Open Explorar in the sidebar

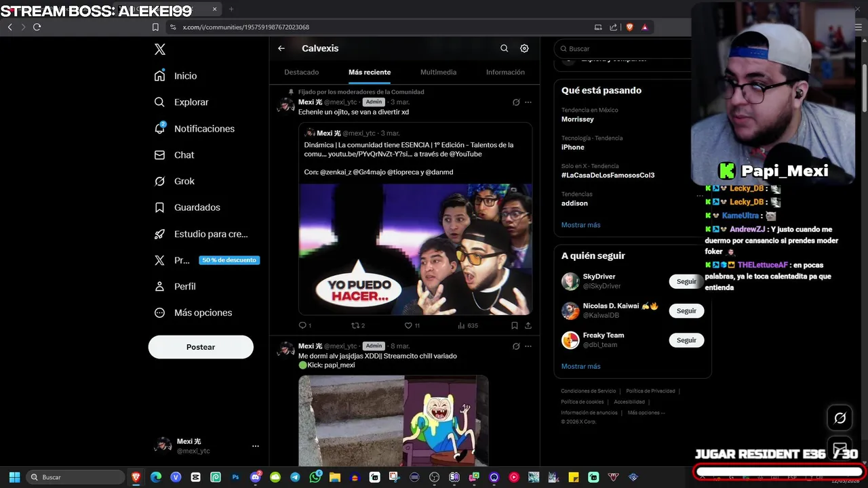[181, 102]
